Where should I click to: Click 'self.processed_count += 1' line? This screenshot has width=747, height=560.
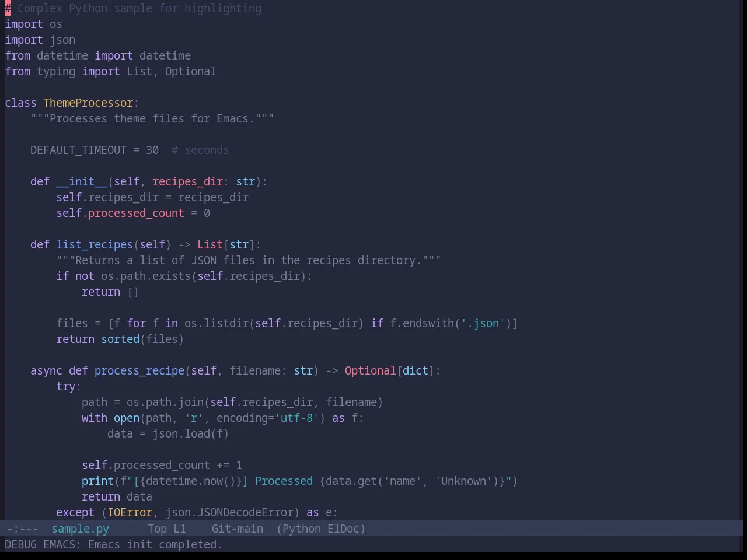(162, 465)
